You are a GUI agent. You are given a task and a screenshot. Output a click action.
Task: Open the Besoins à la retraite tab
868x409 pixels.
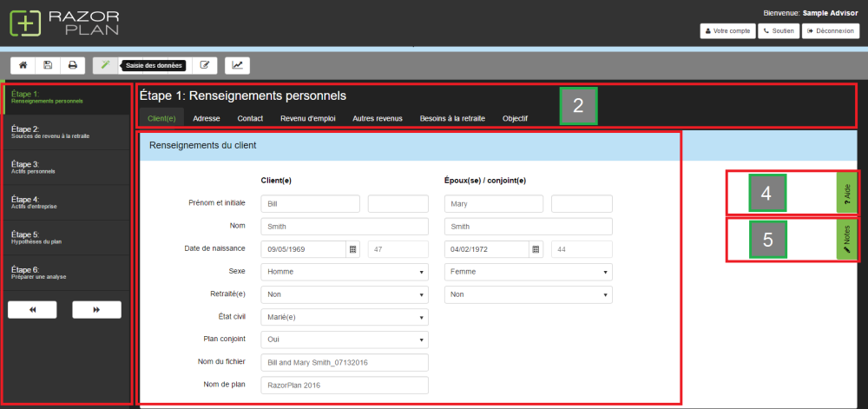pyautogui.click(x=452, y=118)
